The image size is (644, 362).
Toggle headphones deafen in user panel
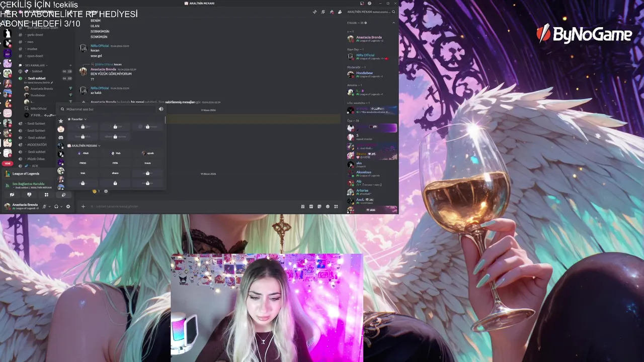[56, 206]
